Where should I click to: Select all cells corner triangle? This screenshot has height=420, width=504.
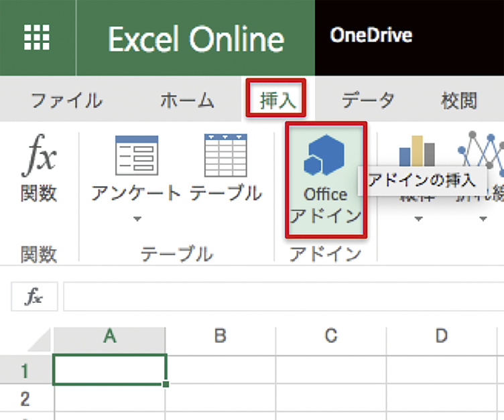click(x=40, y=340)
